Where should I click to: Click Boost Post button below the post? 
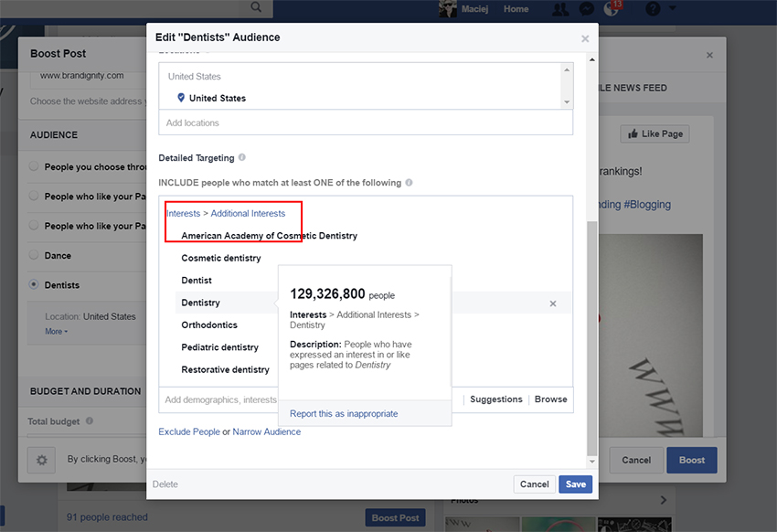[x=395, y=517]
